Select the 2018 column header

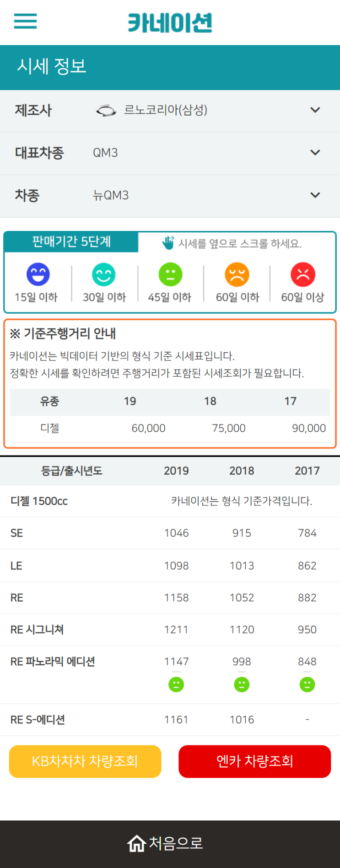(x=242, y=471)
